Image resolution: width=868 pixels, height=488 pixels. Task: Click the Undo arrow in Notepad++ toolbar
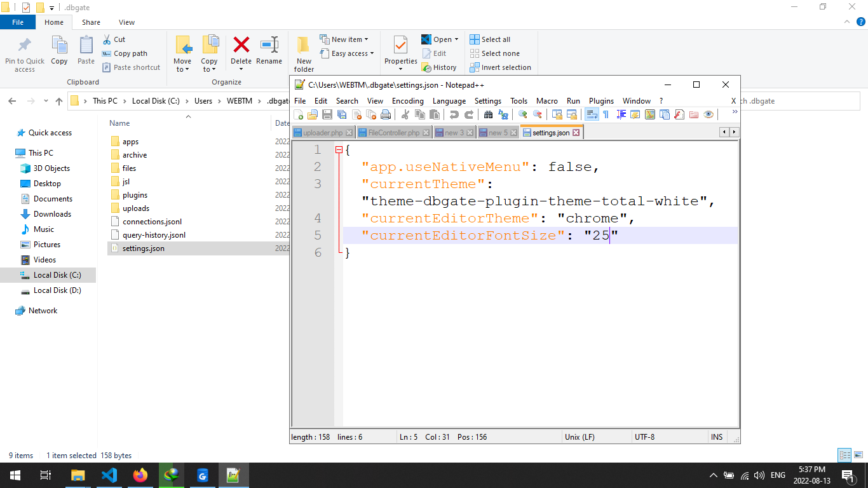tap(454, 114)
